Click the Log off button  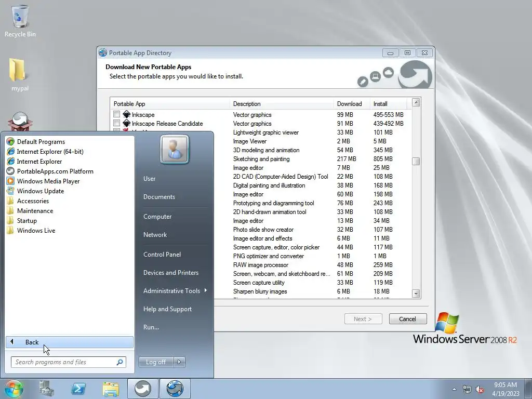pos(156,362)
